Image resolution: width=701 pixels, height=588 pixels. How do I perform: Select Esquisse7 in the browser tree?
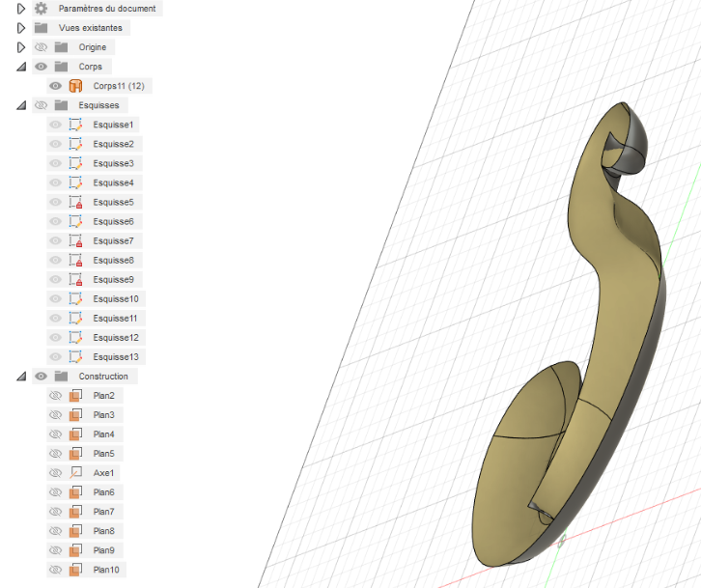click(113, 240)
